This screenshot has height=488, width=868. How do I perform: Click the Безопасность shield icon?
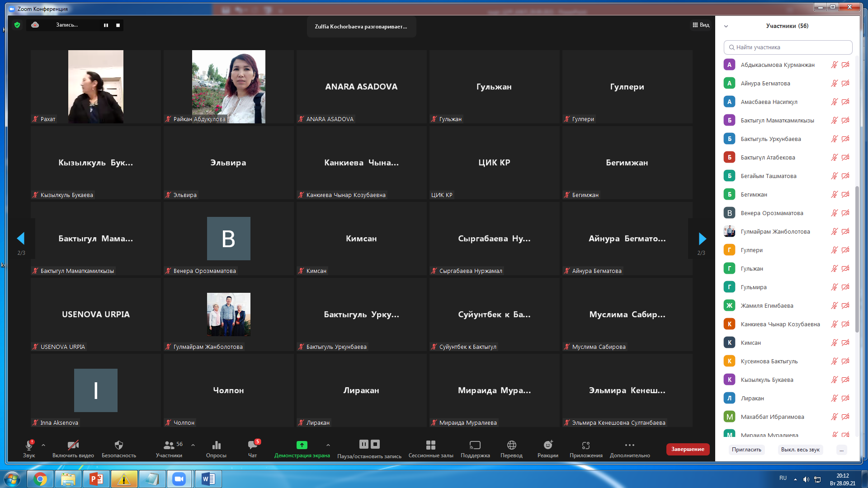tap(118, 446)
